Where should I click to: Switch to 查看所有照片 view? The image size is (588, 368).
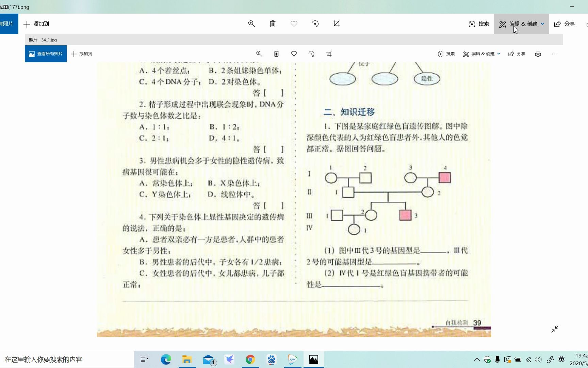pyautogui.click(x=46, y=53)
